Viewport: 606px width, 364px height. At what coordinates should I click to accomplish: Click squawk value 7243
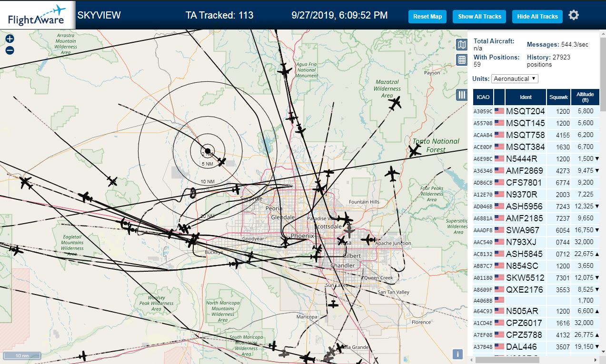563,207
